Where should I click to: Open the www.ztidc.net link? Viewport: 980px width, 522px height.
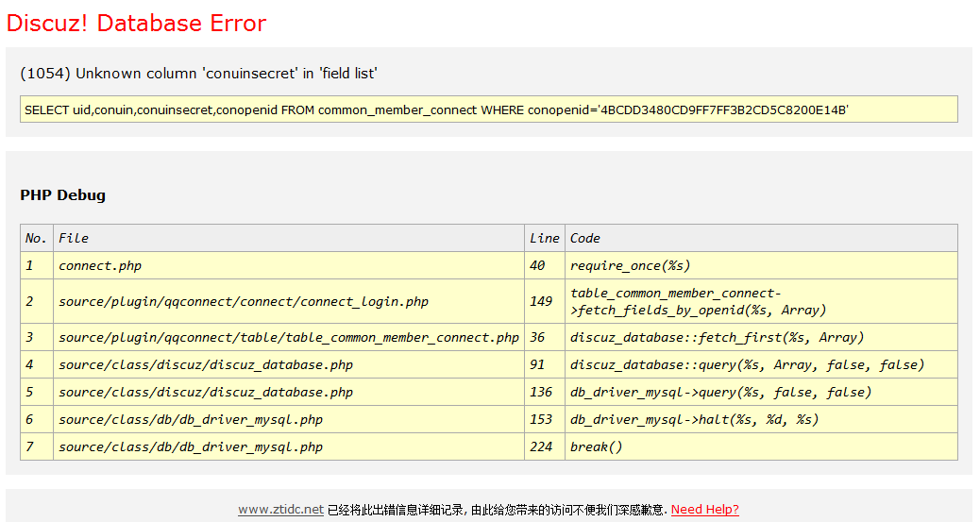(x=280, y=510)
